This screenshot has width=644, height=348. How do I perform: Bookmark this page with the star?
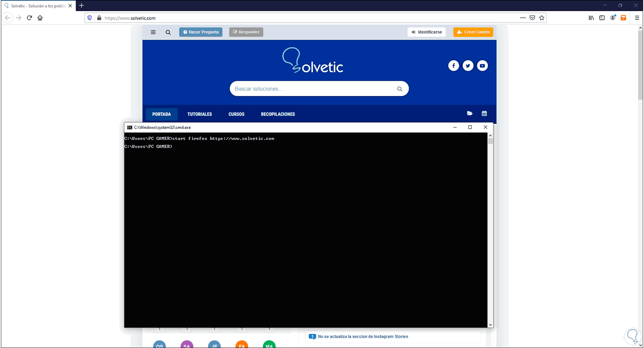click(542, 18)
